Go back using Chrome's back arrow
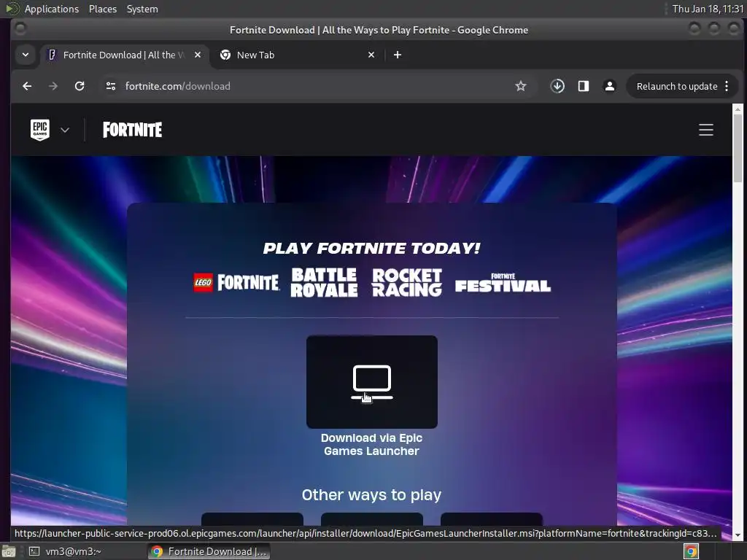This screenshot has height=560, width=747. 27,86
